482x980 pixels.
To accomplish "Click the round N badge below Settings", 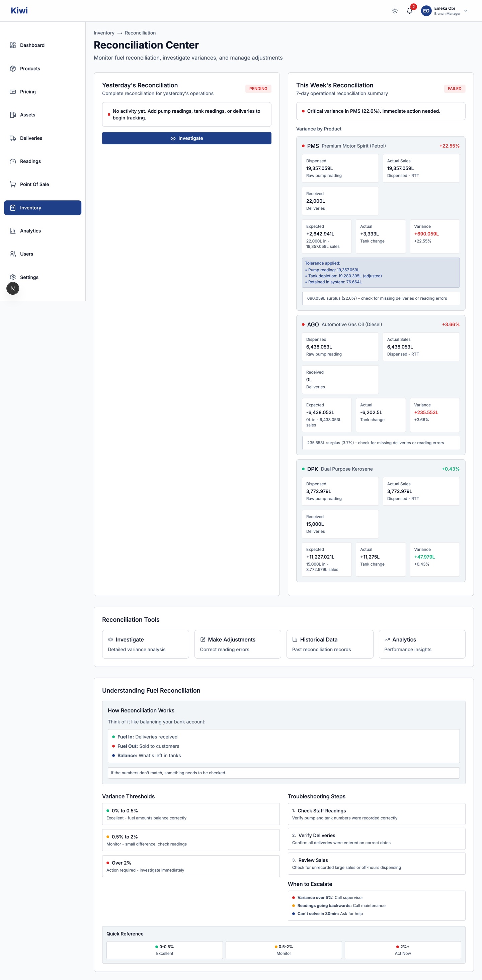I will point(13,288).
